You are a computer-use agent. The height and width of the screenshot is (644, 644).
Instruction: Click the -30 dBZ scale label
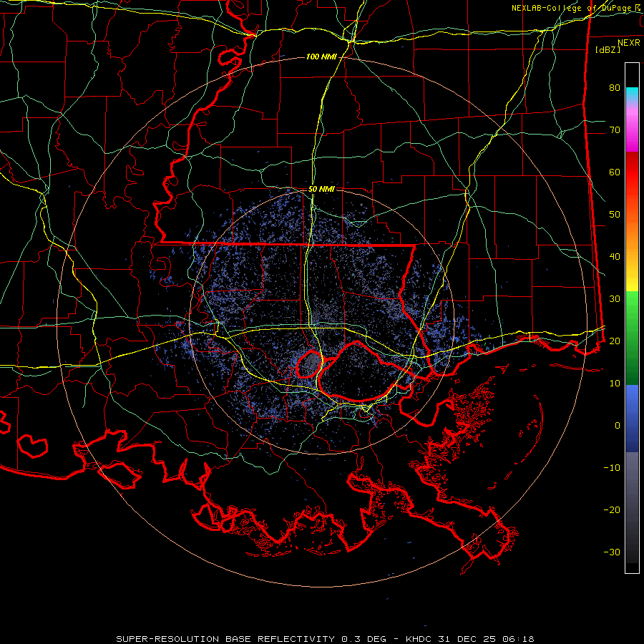click(612, 552)
